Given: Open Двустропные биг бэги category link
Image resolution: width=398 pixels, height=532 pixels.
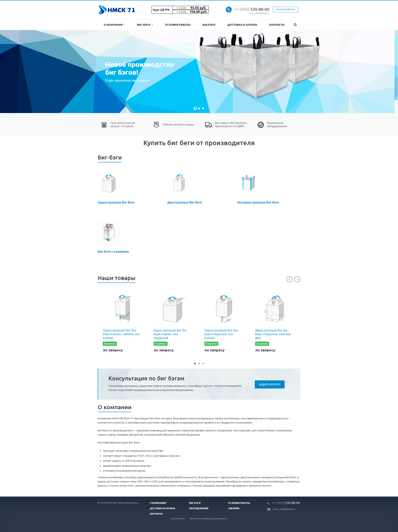Looking at the screenshot, I should pyautogui.click(x=184, y=202).
